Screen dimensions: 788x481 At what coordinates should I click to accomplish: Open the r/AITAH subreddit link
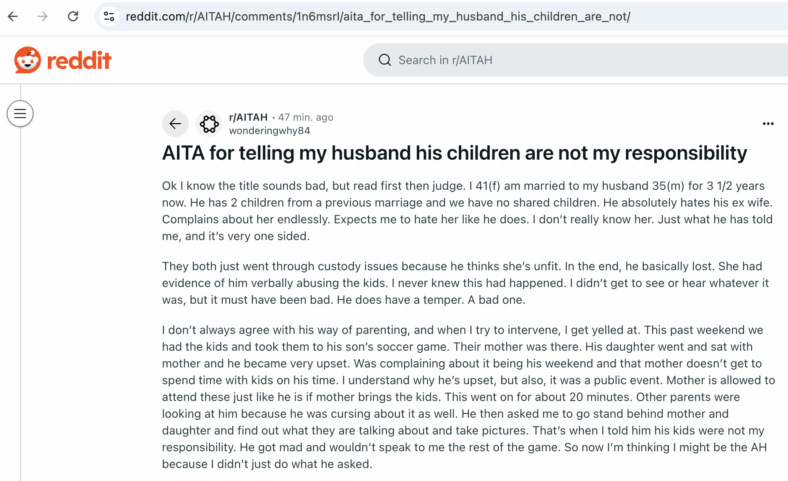click(248, 117)
